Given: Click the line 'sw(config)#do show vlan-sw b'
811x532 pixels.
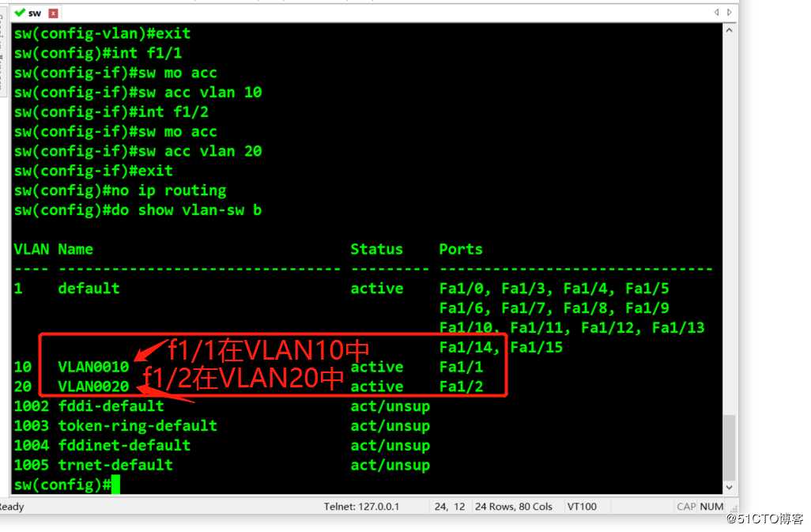Looking at the screenshot, I should [x=138, y=210].
